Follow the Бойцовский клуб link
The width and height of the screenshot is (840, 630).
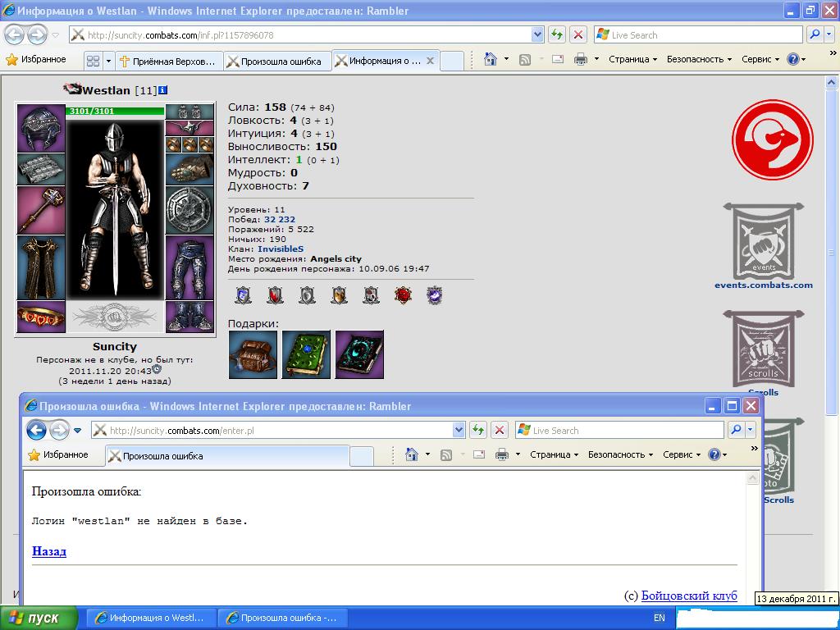689,596
